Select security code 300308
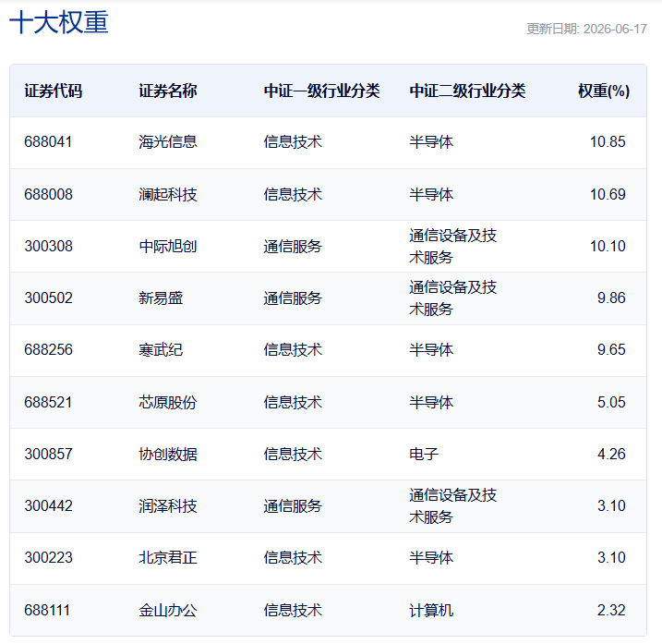662x644 pixels. click(48, 247)
